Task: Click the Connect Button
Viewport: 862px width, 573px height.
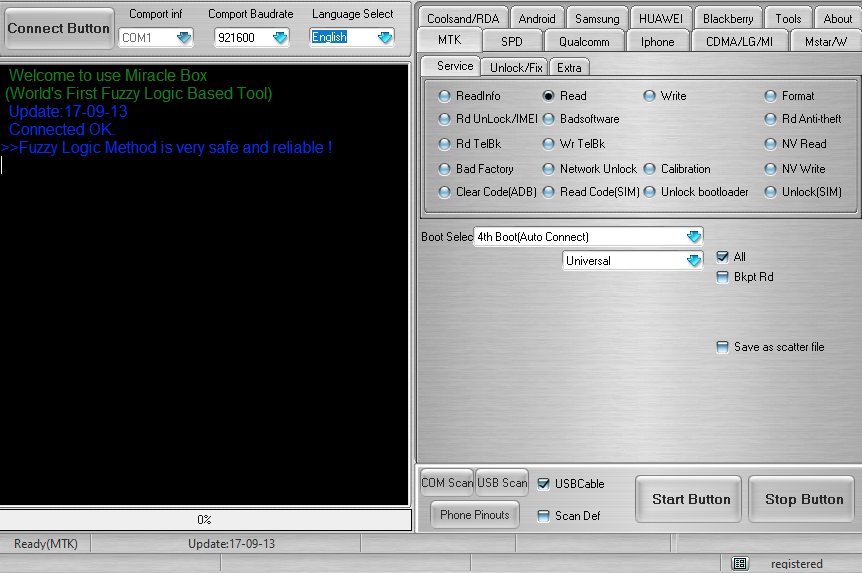Action: (58, 28)
